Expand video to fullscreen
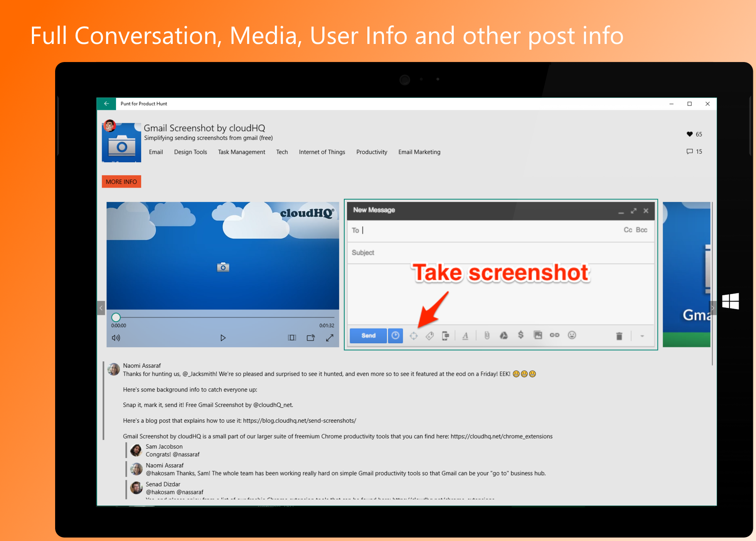The image size is (756, 541). [x=330, y=338]
